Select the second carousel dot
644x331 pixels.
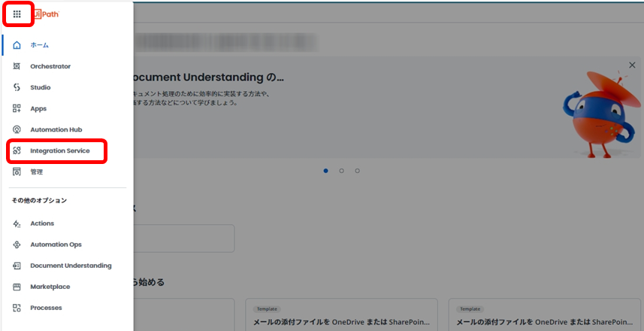click(341, 171)
